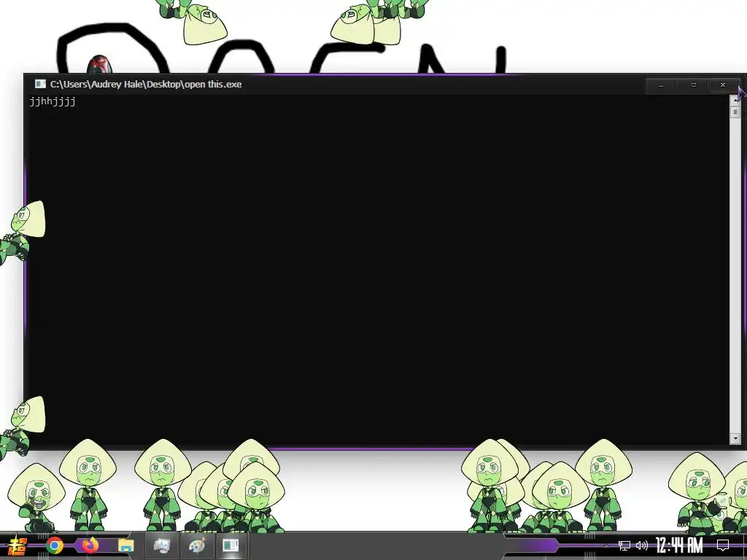Click the console scrollbar down arrow
Image resolution: width=747 pixels, height=560 pixels.
[x=735, y=438]
